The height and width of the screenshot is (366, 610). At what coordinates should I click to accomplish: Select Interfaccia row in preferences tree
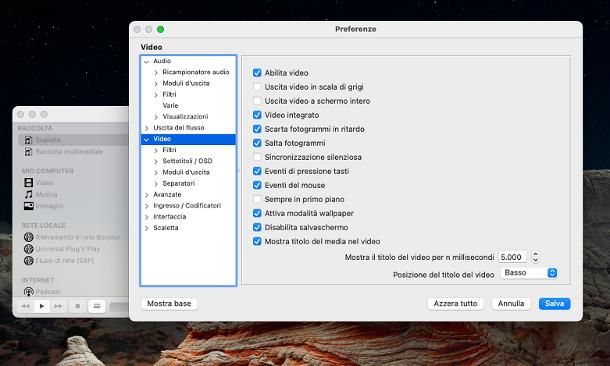coord(188,217)
